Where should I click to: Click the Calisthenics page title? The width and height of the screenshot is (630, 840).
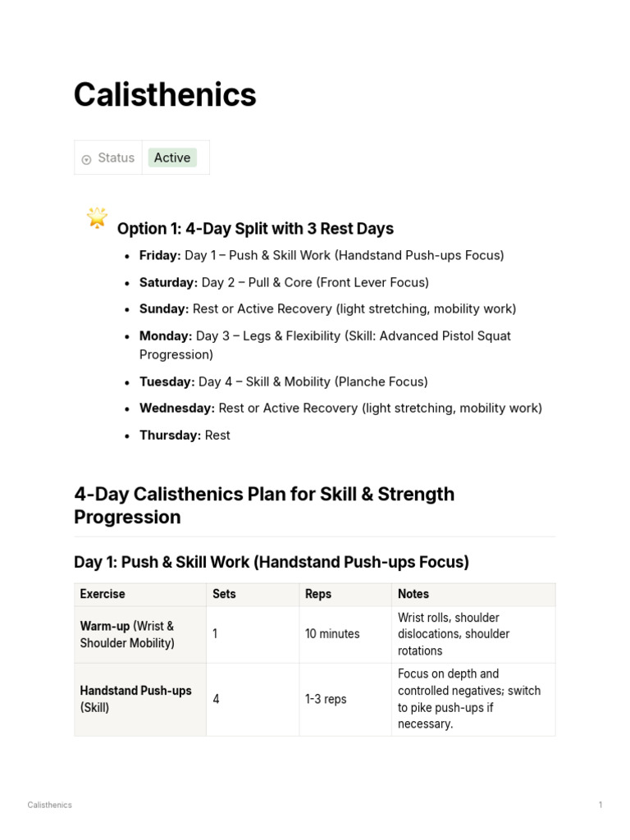[165, 95]
